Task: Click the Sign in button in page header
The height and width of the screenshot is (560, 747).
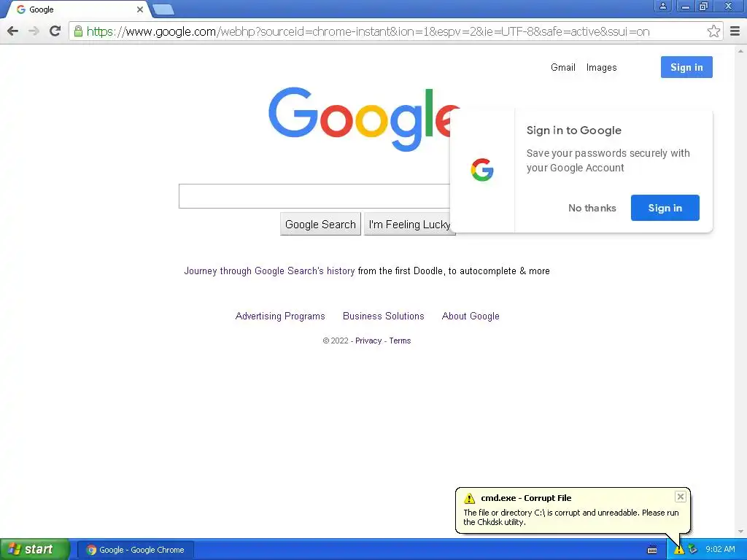Action: point(686,67)
